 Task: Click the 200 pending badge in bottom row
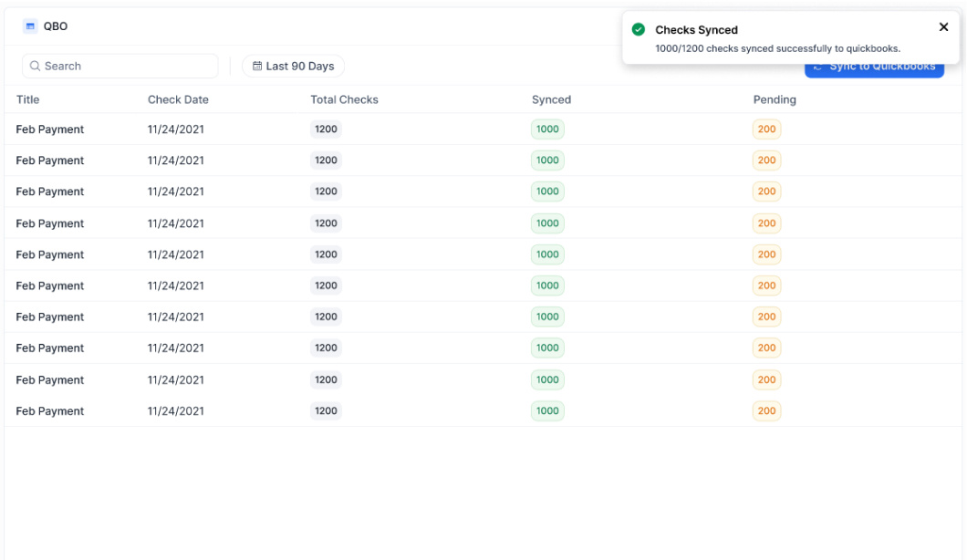(766, 410)
